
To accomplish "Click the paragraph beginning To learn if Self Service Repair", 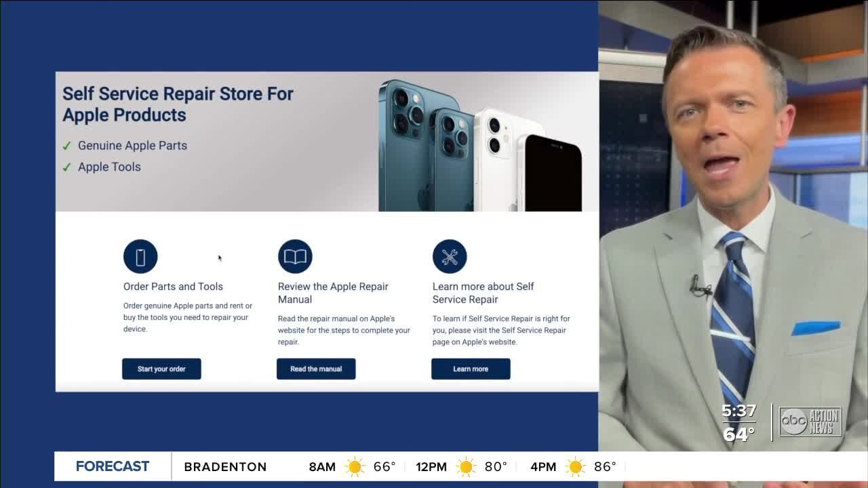I will pos(501,330).
